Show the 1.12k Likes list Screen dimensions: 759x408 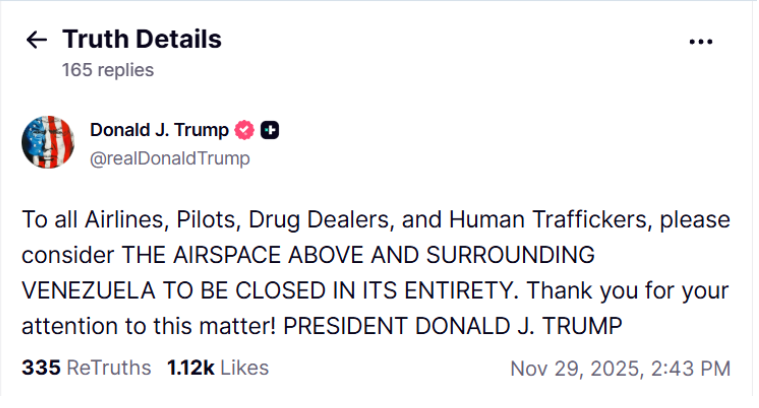[x=216, y=368]
